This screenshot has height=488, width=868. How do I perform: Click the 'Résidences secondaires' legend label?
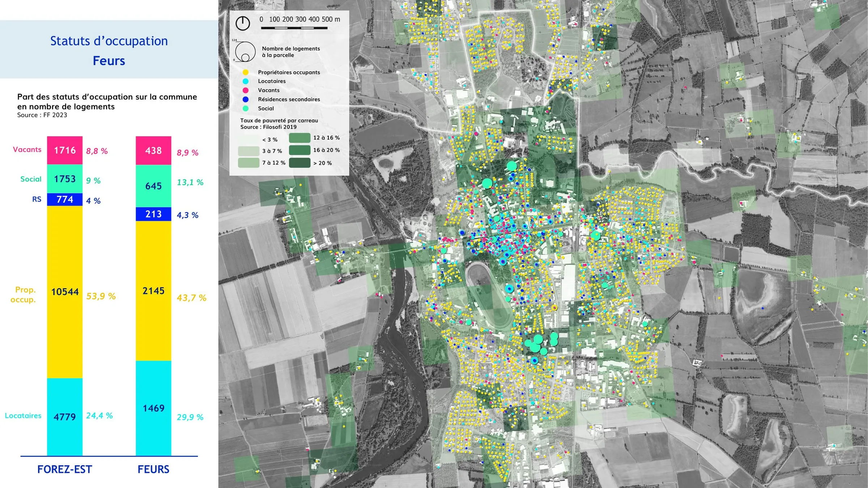[289, 99]
